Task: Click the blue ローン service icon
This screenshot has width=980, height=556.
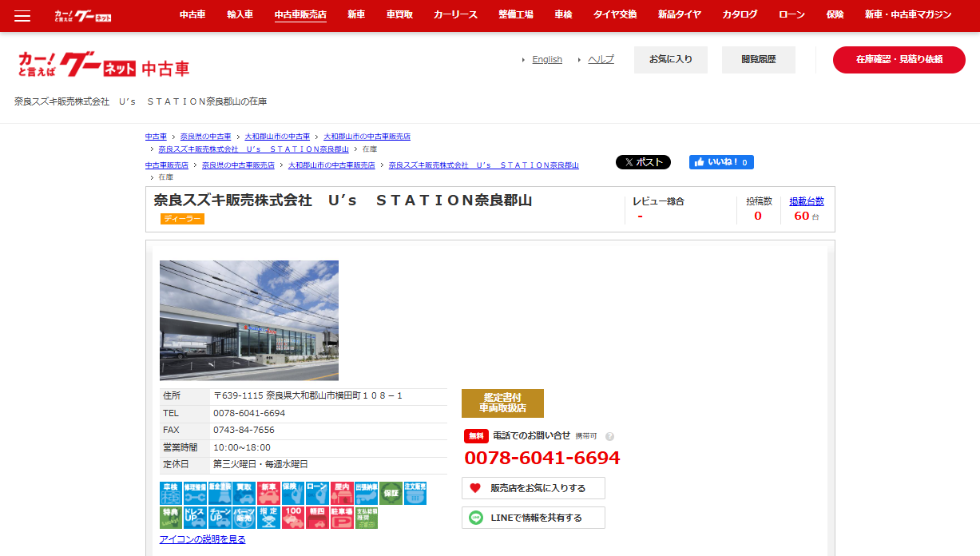Action: 317,493
